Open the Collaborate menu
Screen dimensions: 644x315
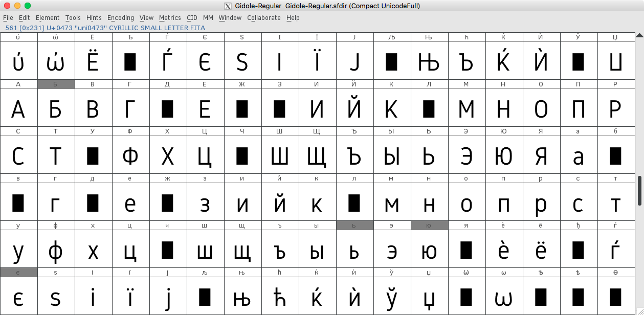click(264, 17)
